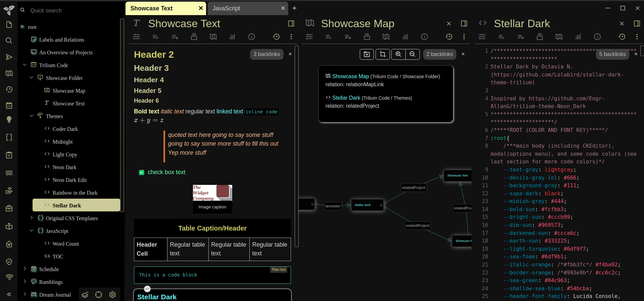Screen dimensions: 644x301
Task: Click the zoom in button on map
Action: tap(398, 54)
